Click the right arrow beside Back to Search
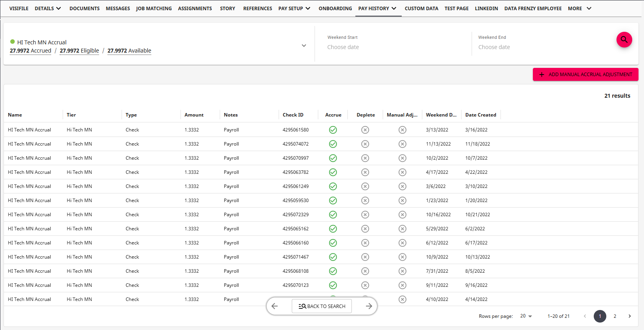 tap(369, 306)
